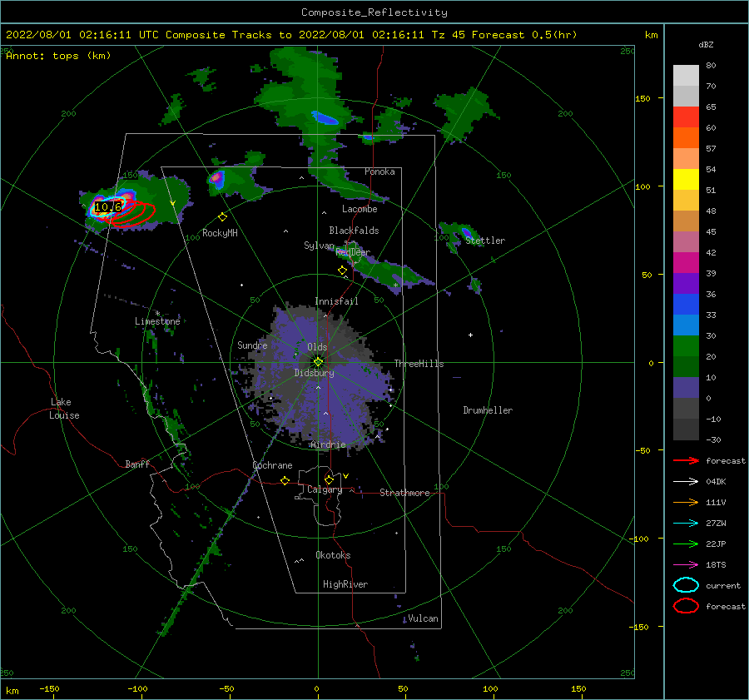Image resolution: width=749 pixels, height=700 pixels.
Task: Click the red forecast arrow in legend
Action: point(686,460)
